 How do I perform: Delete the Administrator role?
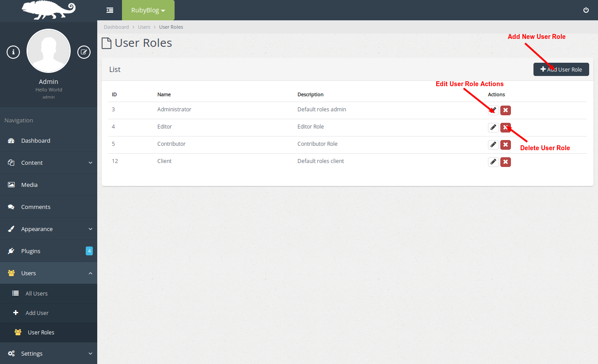click(x=506, y=110)
